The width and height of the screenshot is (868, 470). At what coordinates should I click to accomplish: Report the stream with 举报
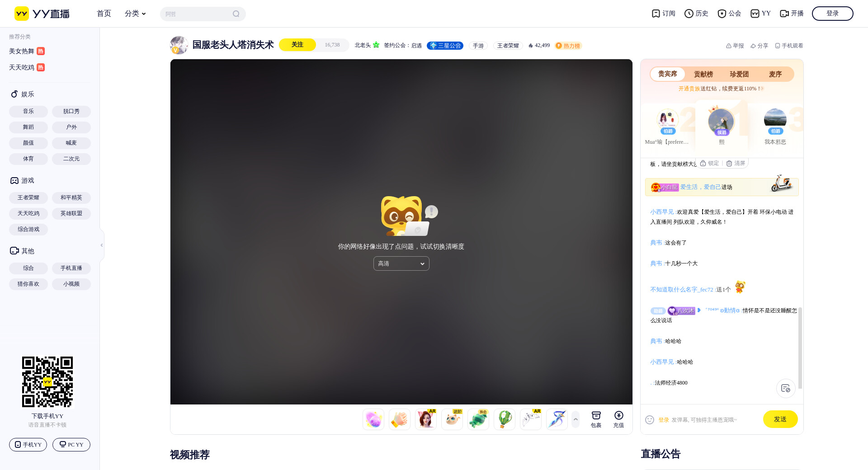tap(735, 46)
